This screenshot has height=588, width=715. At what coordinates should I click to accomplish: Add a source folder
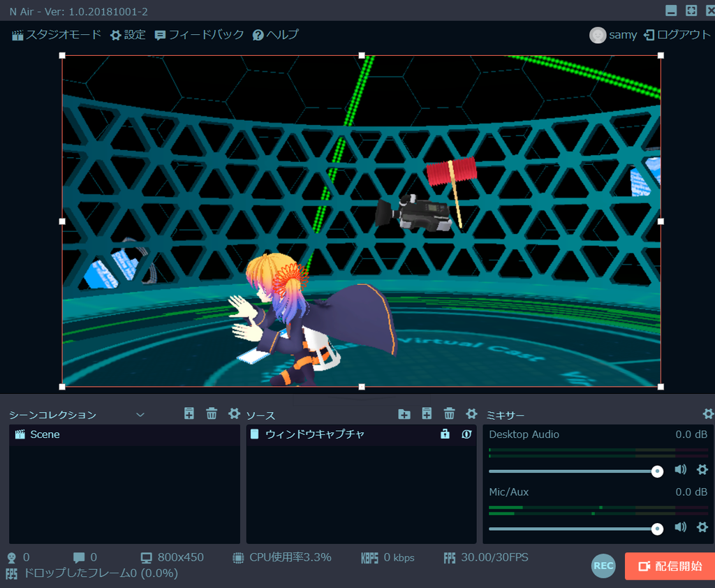pos(404,413)
